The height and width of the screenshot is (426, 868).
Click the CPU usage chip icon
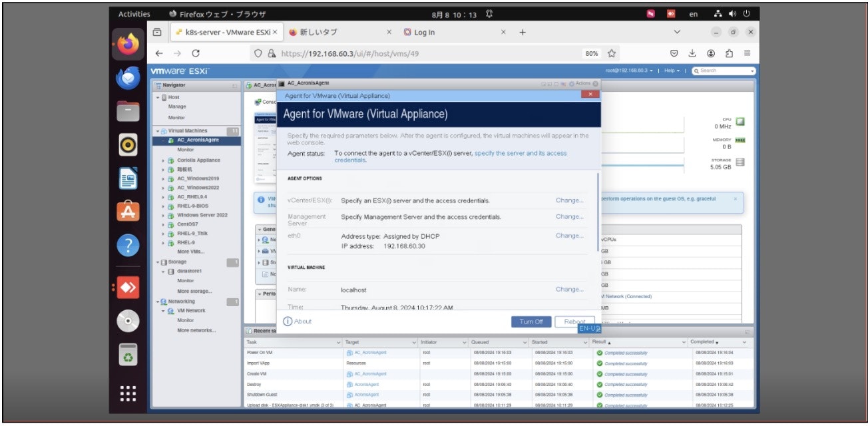pyautogui.click(x=740, y=122)
